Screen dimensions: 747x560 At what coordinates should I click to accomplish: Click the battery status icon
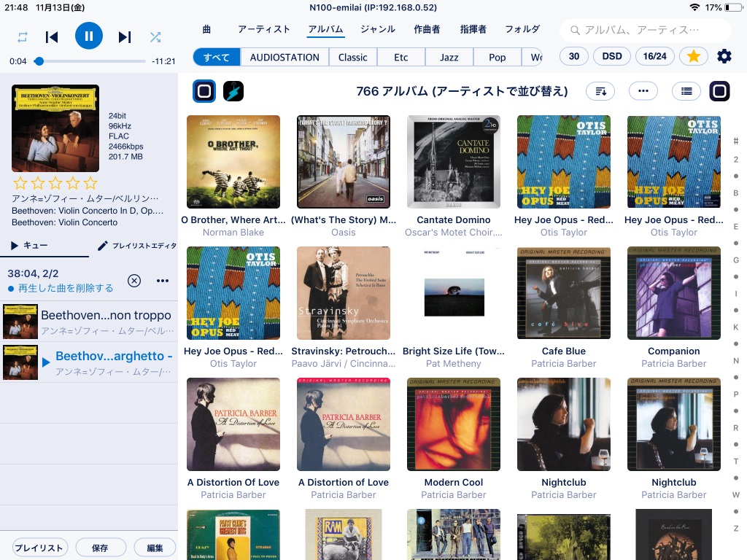pos(734,7)
